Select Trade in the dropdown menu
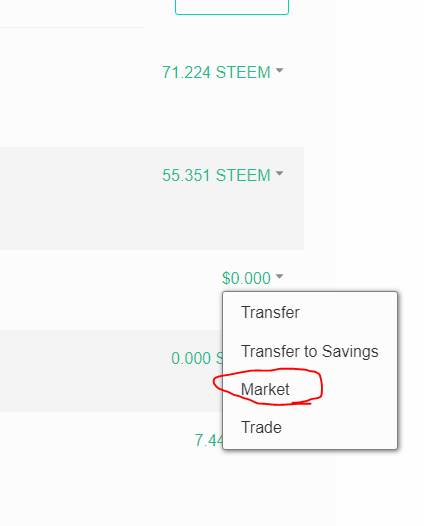Screen dimensions: 424x526 [261, 427]
